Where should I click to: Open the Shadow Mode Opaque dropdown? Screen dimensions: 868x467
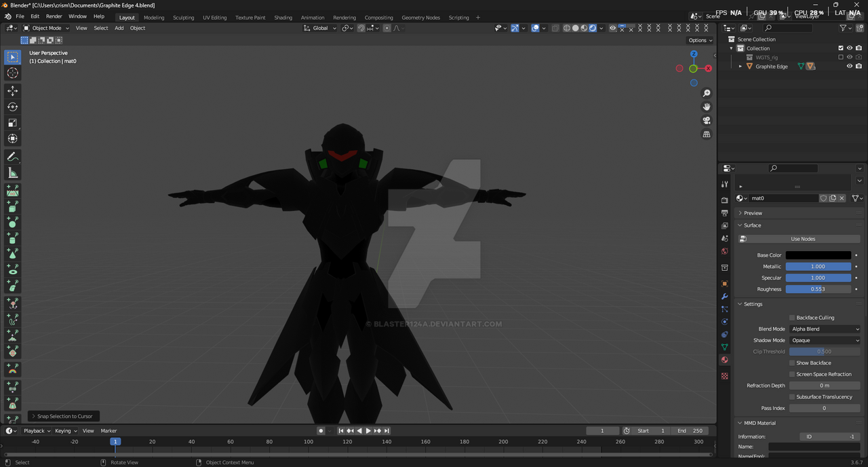[x=825, y=340]
